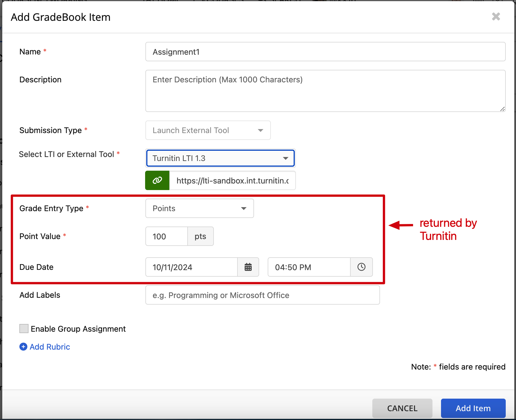
Task: Click the green link icon beside the Turnitin URL
Action: tap(157, 180)
